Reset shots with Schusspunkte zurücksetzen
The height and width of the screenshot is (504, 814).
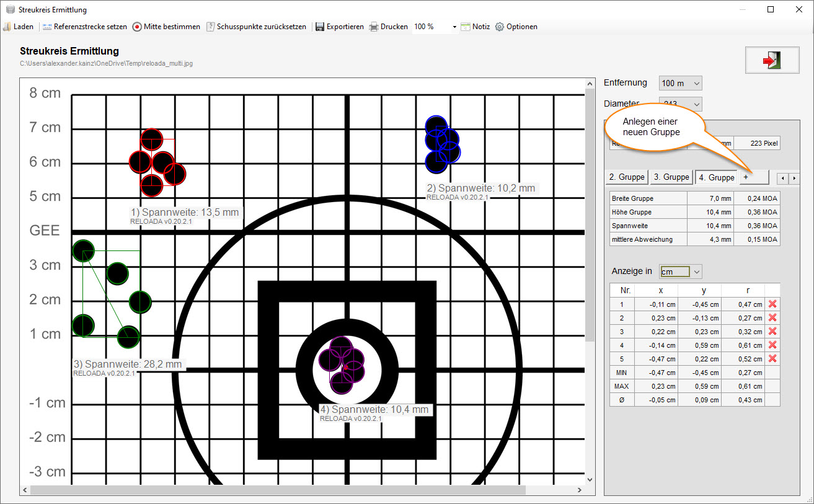[x=256, y=27]
